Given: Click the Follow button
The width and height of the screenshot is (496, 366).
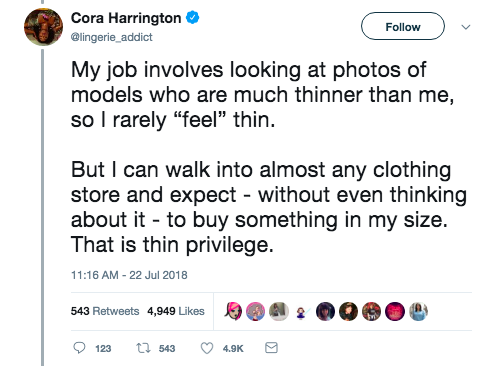Looking at the screenshot, I should 403,26.
